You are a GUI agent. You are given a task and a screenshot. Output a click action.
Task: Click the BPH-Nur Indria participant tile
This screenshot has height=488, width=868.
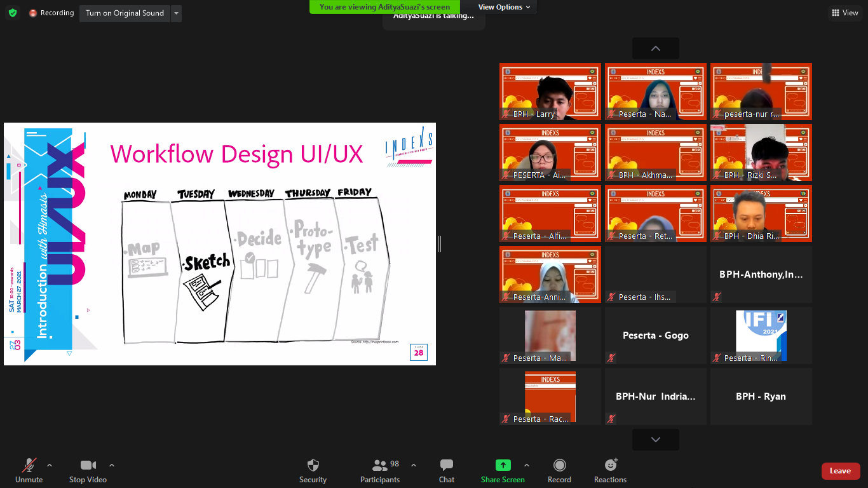[x=656, y=396]
